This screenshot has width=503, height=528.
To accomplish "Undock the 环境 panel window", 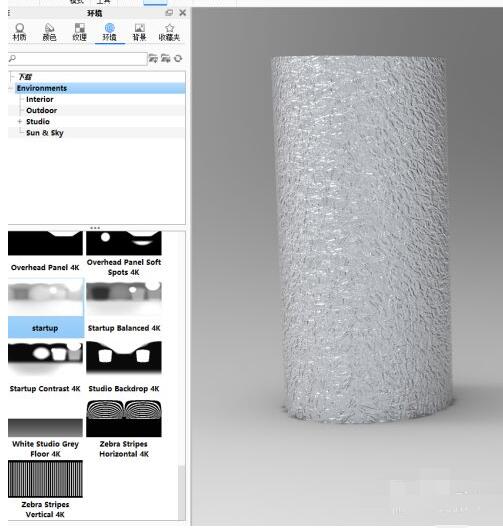I will 169,13.
